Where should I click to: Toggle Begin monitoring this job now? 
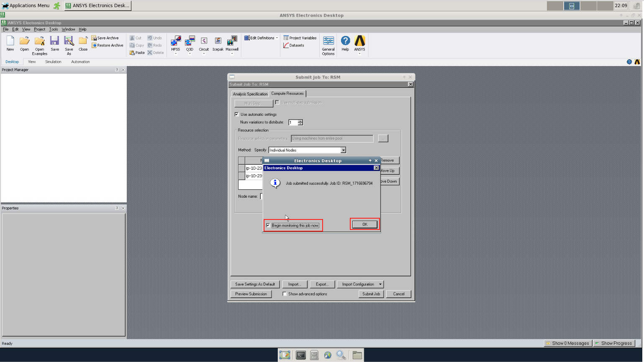pyautogui.click(x=268, y=226)
